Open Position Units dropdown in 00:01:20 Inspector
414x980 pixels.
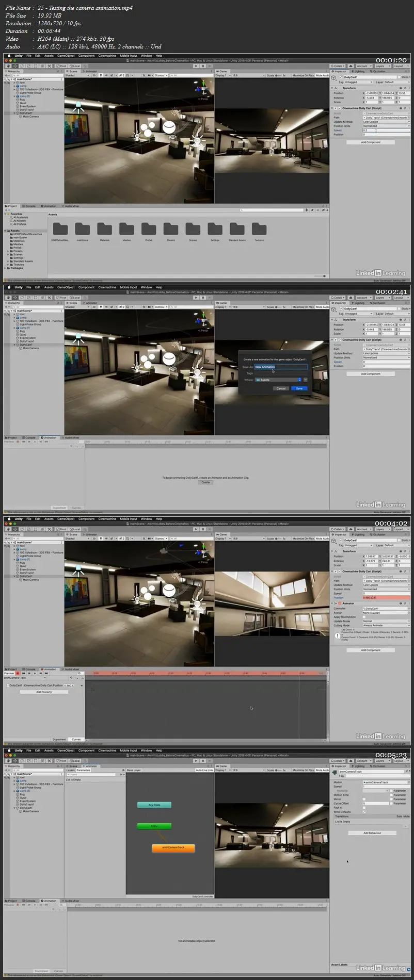click(386, 126)
